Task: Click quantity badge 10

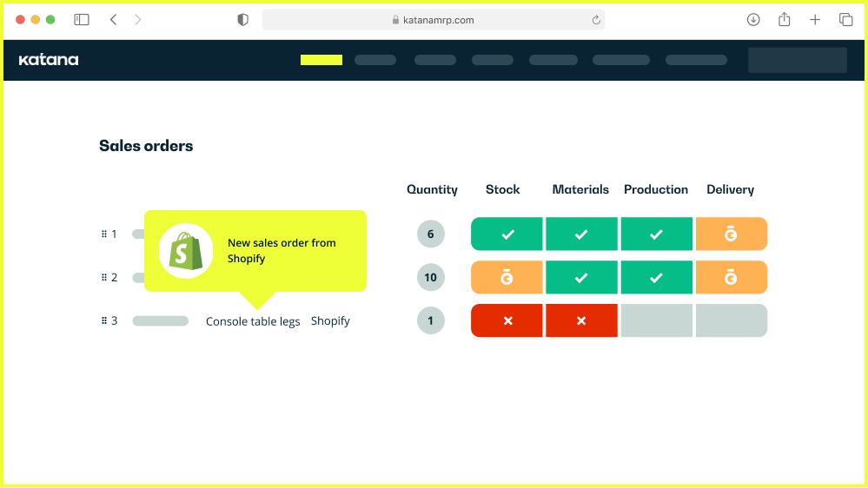Action: pos(431,277)
